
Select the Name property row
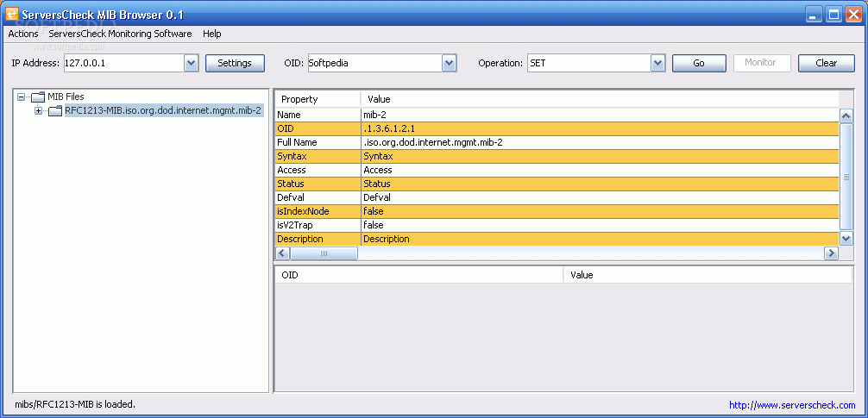tap(557, 115)
